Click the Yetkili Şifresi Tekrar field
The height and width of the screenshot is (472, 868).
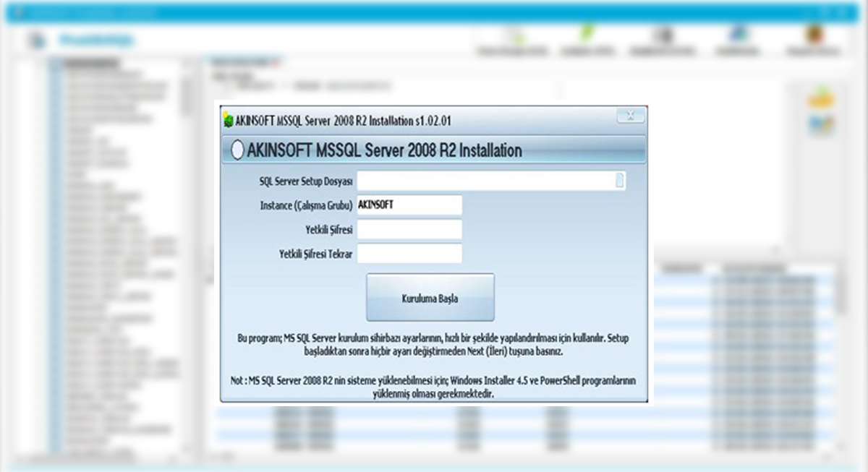coord(410,253)
